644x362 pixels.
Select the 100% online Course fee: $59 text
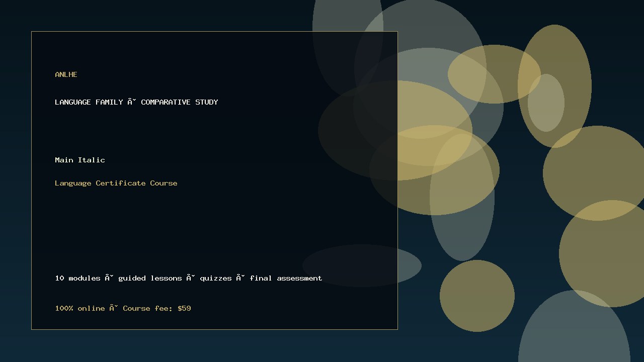pos(123,308)
